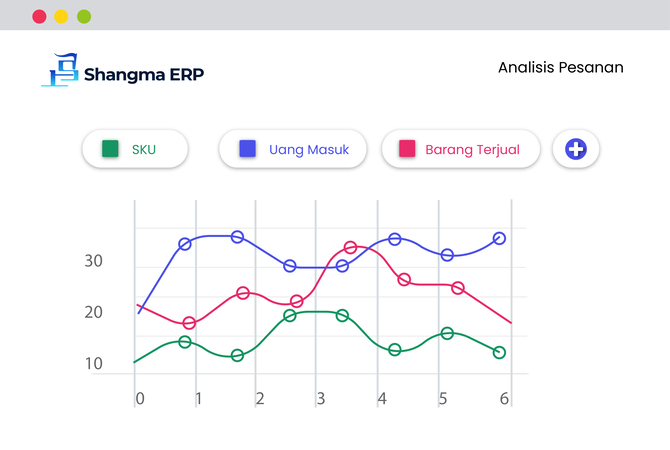Image resolution: width=670 pixels, height=450 pixels.
Task: Click the blue plus add-series icon
Action: (576, 150)
